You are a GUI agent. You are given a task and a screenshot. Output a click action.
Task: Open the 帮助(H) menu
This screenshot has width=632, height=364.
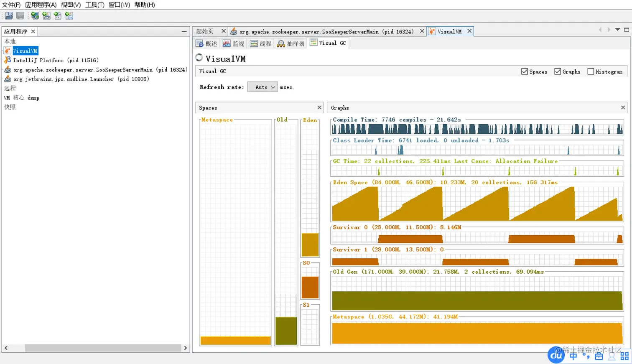[145, 5]
